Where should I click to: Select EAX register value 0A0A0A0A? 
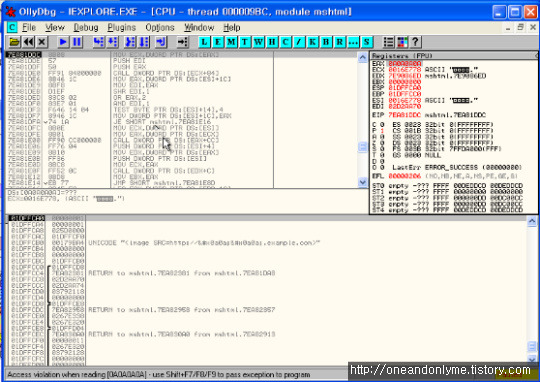click(405, 63)
